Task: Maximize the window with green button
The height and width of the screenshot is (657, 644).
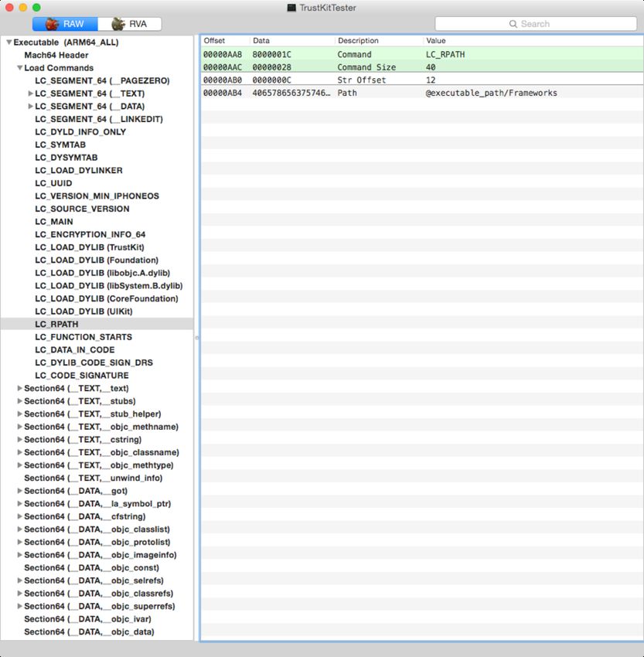Action: pyautogui.click(x=36, y=7)
